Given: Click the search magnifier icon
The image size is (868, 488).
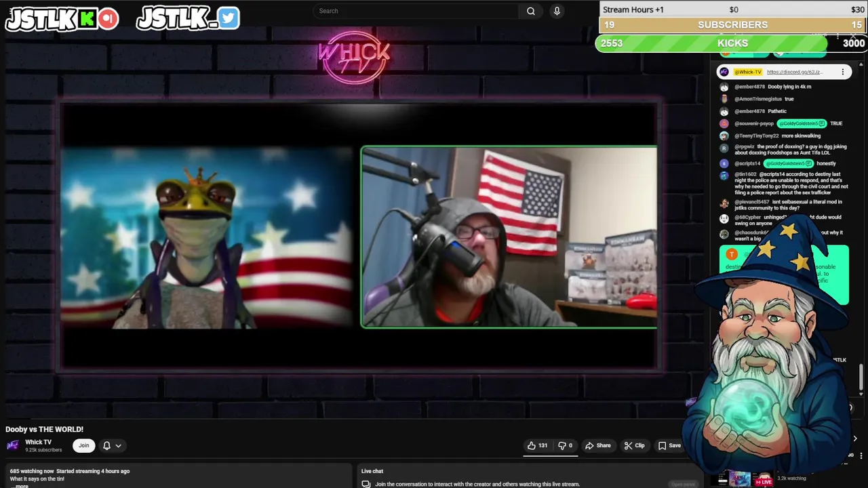Looking at the screenshot, I should (x=531, y=11).
